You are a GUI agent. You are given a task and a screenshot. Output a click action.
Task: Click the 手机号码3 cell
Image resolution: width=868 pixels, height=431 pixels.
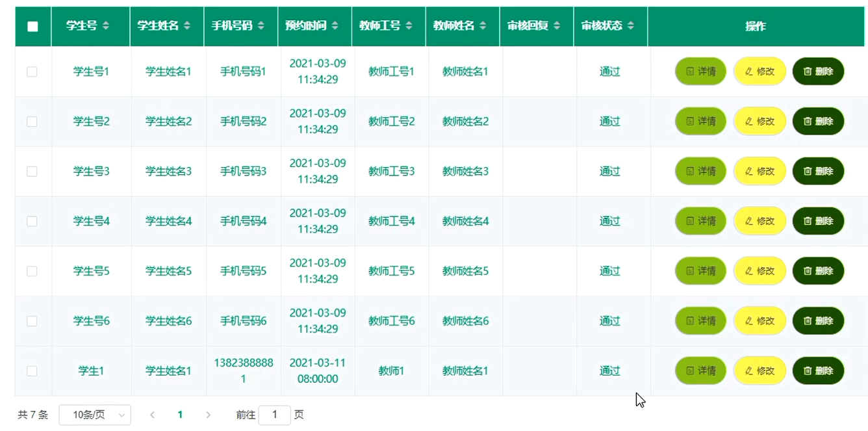tap(243, 172)
